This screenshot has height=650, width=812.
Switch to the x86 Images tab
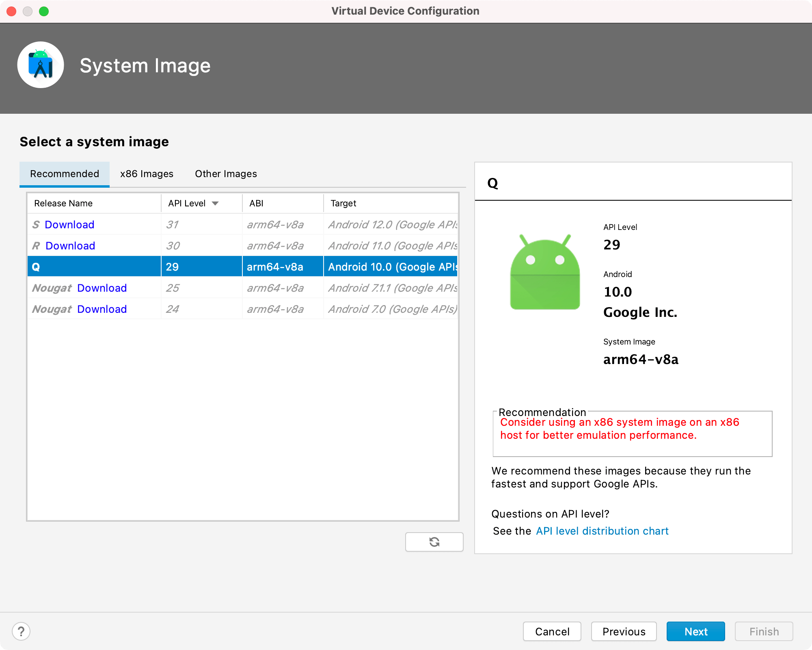pyautogui.click(x=147, y=174)
